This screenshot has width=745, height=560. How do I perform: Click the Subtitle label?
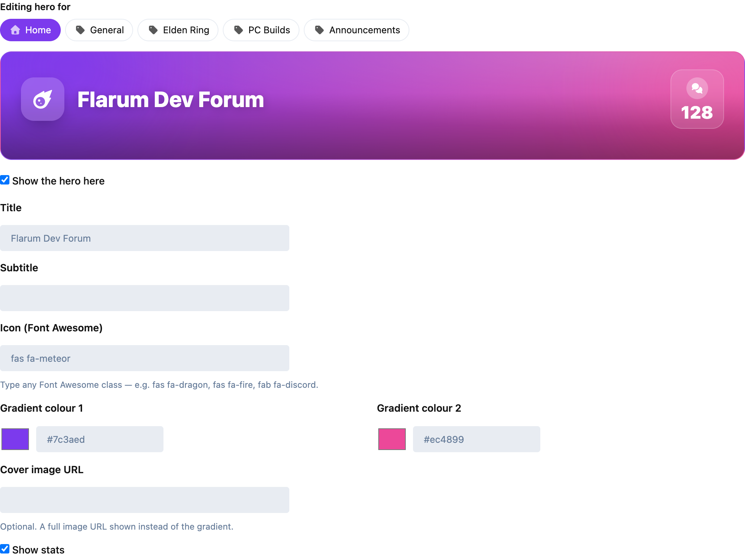[x=19, y=268]
